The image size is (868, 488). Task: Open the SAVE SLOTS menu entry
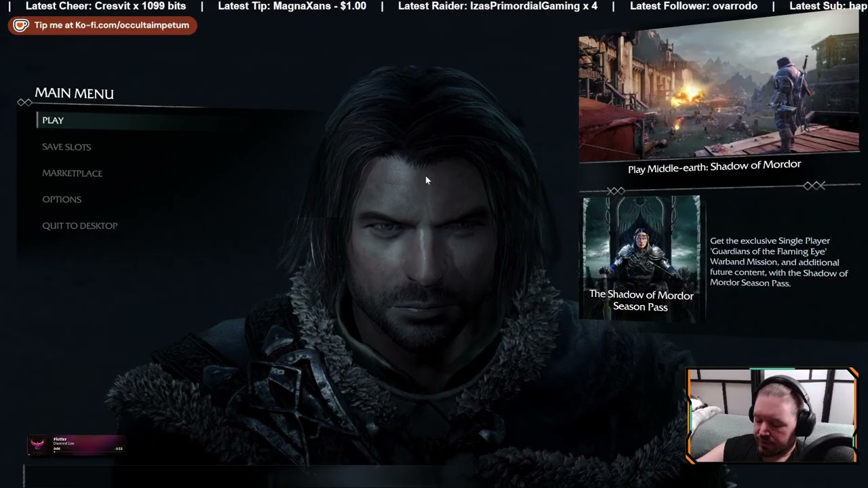66,146
